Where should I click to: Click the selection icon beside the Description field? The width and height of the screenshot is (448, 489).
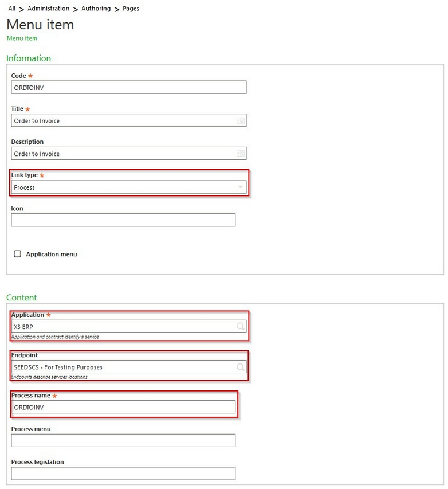click(x=241, y=154)
